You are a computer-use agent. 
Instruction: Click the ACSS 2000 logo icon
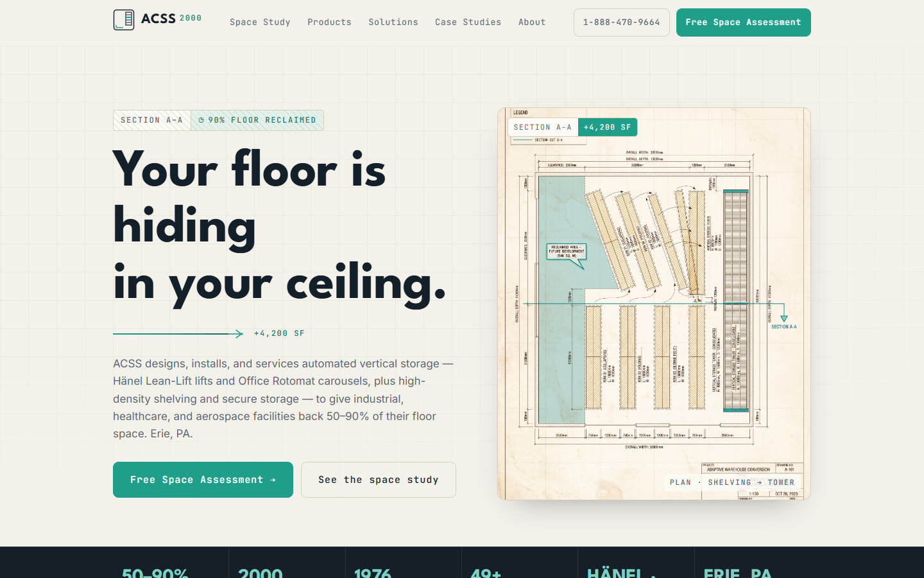click(x=124, y=20)
